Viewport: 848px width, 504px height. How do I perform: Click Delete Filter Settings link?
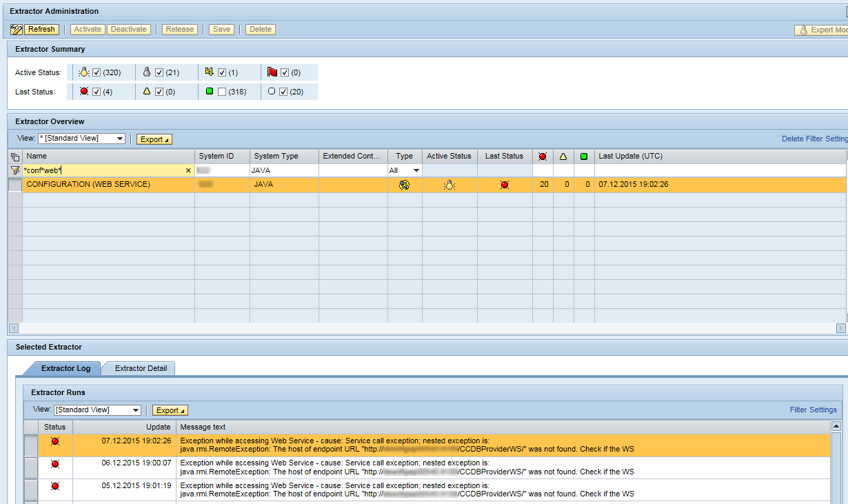[x=814, y=139]
